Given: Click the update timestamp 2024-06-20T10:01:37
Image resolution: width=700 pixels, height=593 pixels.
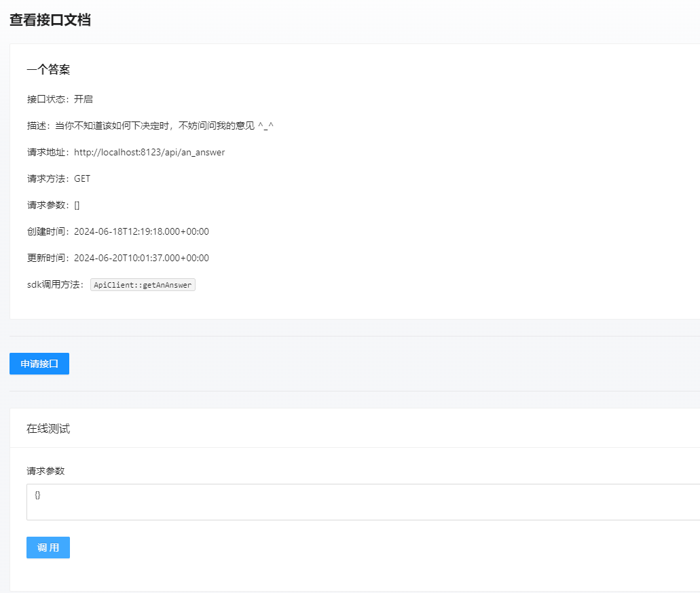Looking at the screenshot, I should point(141,258).
